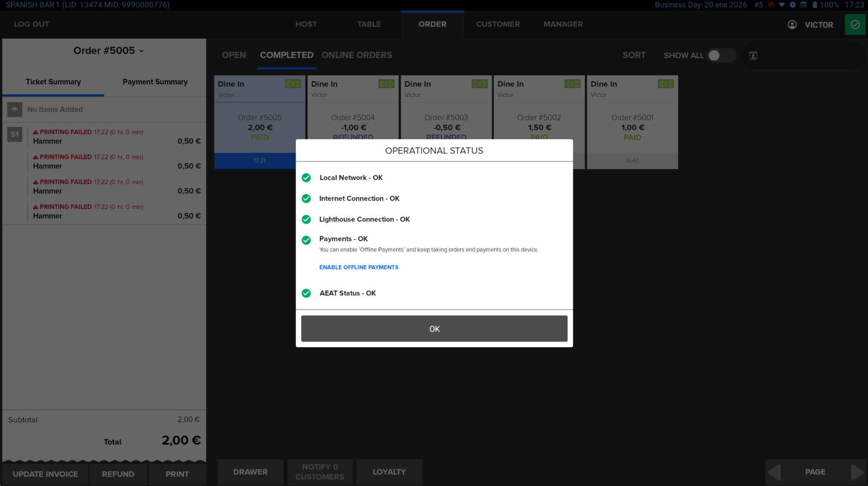Click the battery indicator icon
Screen dimensions: 868x486
[x=815, y=5]
